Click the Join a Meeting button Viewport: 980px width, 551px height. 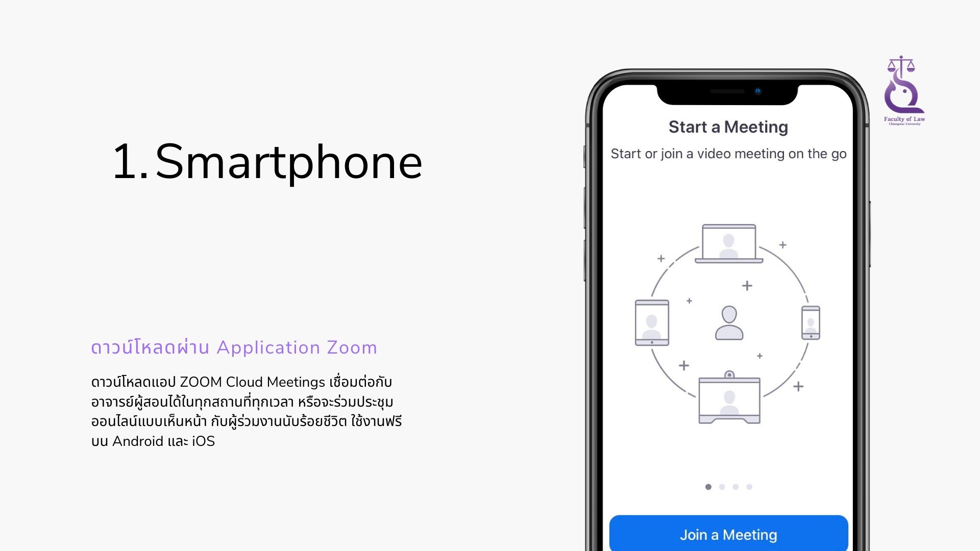[x=729, y=534]
